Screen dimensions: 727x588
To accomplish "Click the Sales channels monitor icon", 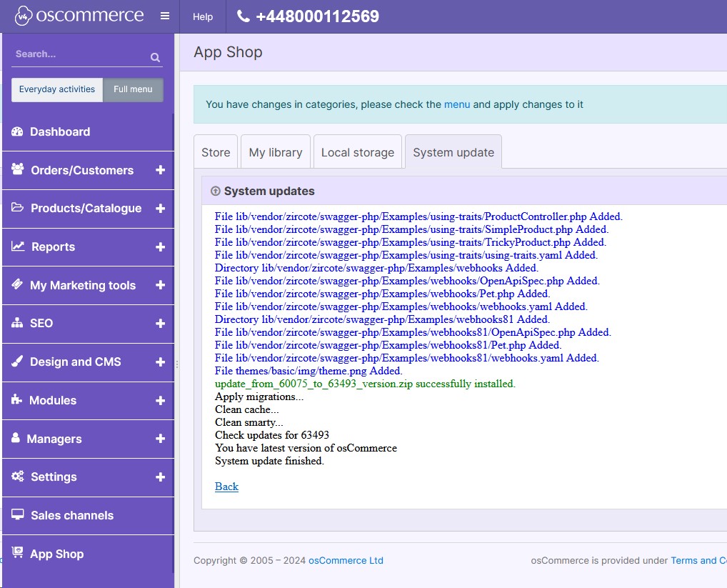I will pyautogui.click(x=18, y=514).
